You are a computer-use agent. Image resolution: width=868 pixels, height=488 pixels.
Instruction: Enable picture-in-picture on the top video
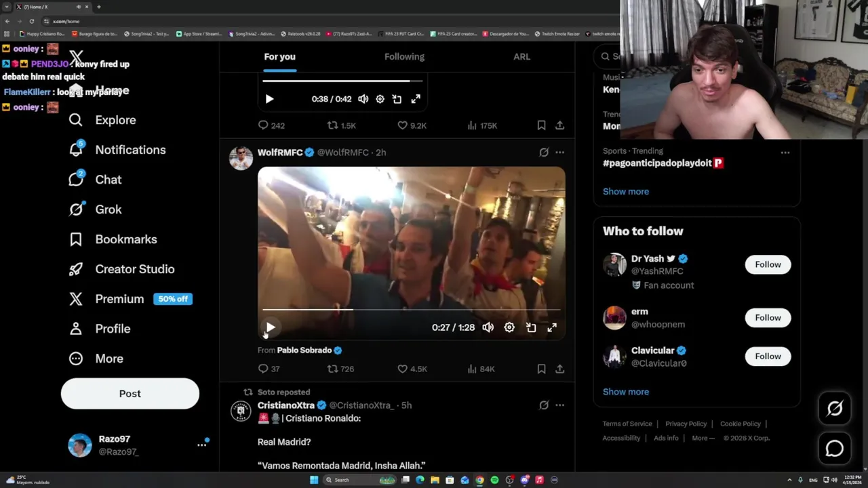tap(397, 99)
